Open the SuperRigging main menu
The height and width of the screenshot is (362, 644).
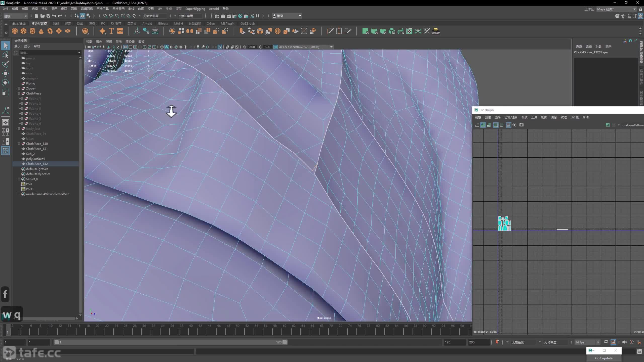[x=195, y=9]
